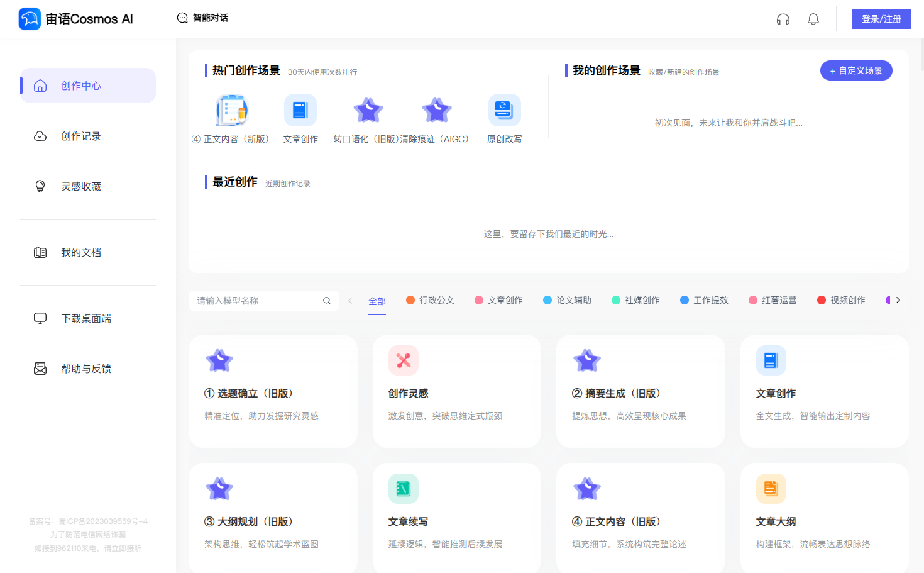Click the 登录/注册 button
This screenshot has height=573, width=924.
tap(881, 19)
